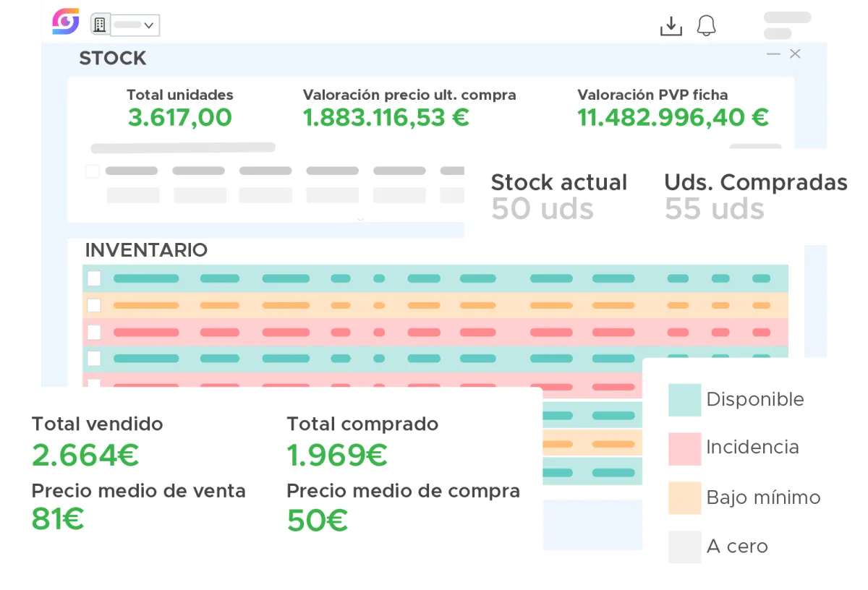The height and width of the screenshot is (590, 868).
Task: Click the building company icon
Action: [x=100, y=25]
